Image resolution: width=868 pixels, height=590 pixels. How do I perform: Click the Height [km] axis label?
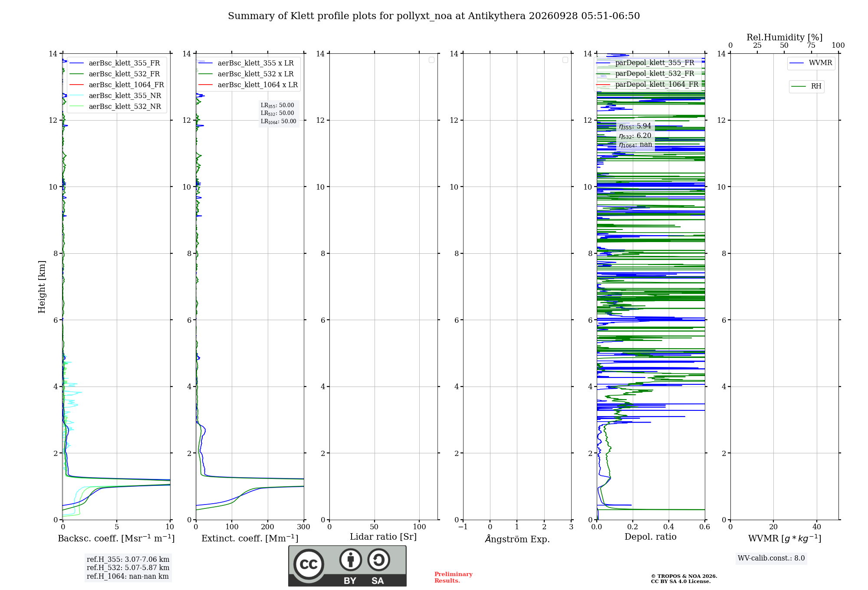click(x=42, y=287)
